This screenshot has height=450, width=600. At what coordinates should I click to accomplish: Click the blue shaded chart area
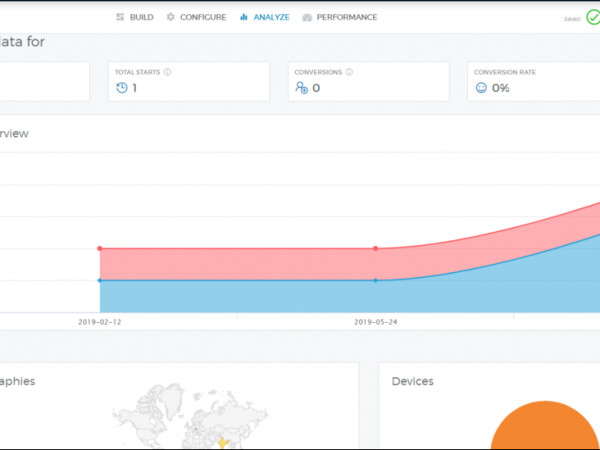point(240,296)
